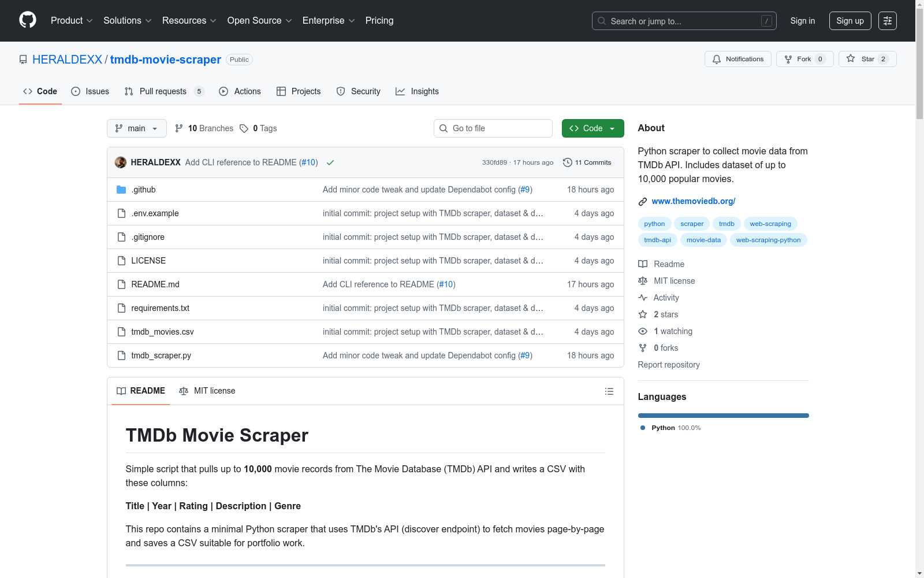Open the Security tab
This screenshot has height=578, width=924.
tap(358, 91)
